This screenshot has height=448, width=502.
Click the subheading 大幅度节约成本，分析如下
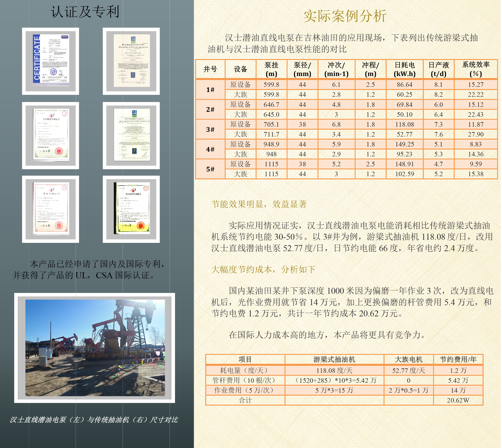pyautogui.click(x=263, y=269)
